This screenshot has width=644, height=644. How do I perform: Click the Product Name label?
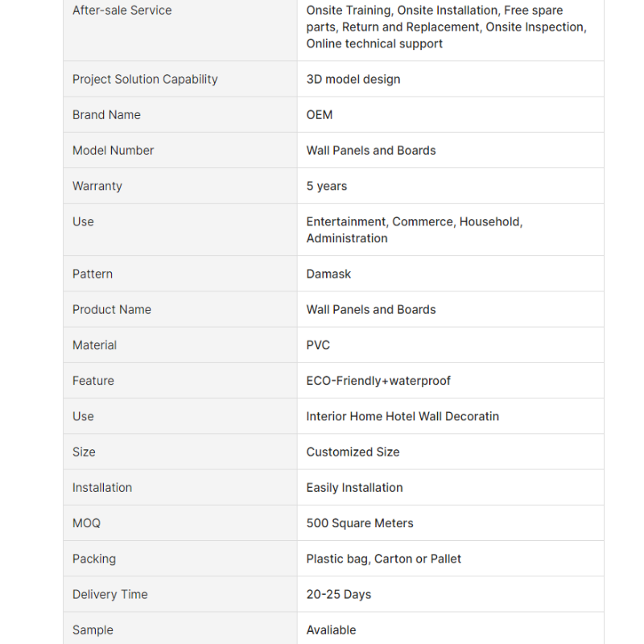pyautogui.click(x=112, y=310)
